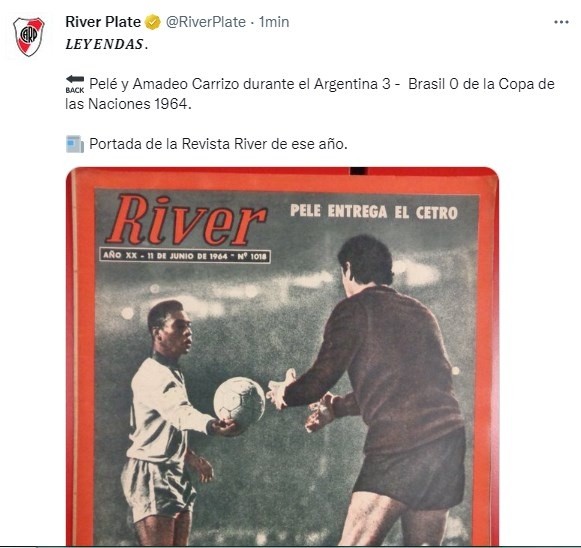
Task: Open the three-dot more options menu
Action: (561, 23)
